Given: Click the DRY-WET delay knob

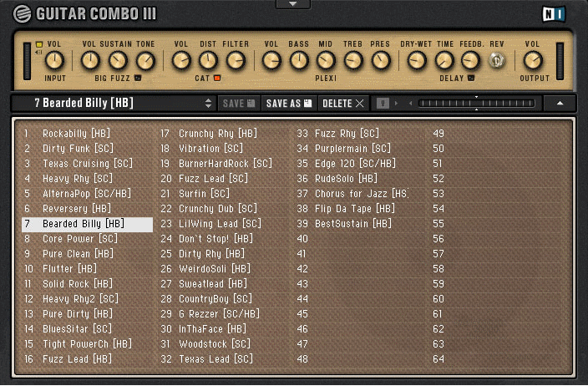Looking at the screenshot, I should (x=416, y=61).
